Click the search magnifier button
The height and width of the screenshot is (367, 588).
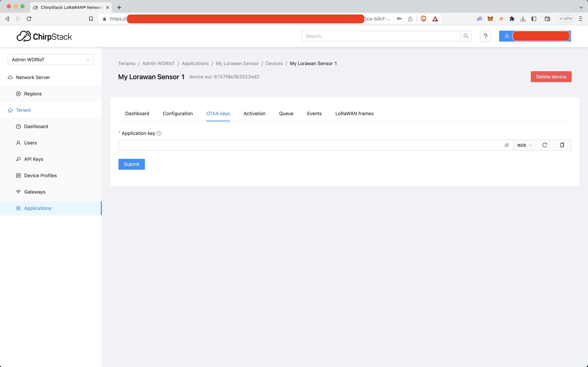466,36
